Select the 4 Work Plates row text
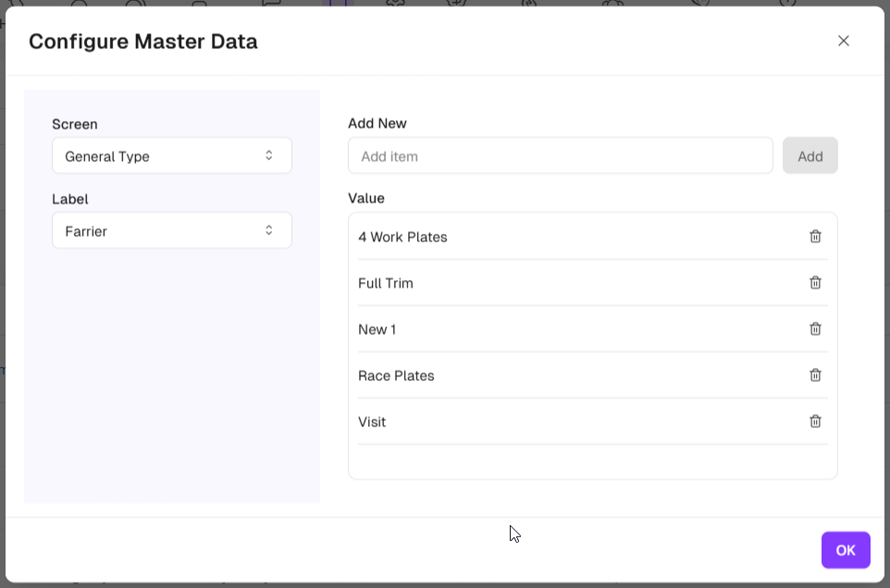 tap(402, 238)
